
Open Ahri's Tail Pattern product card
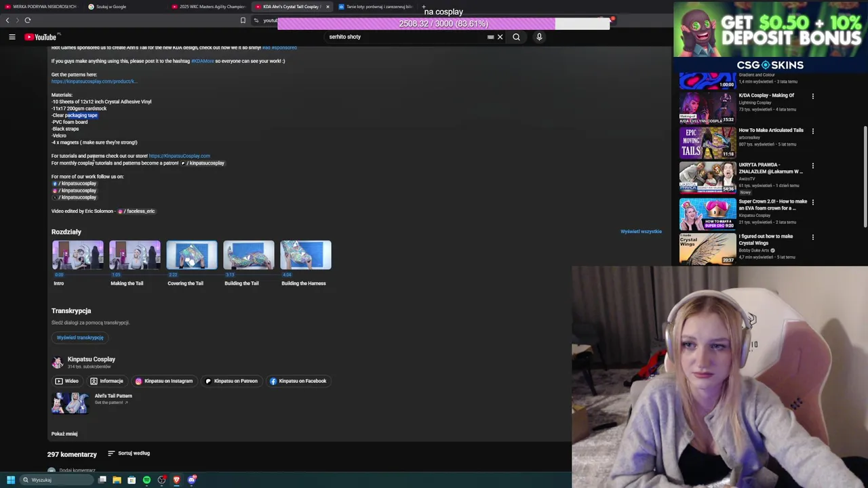92,403
